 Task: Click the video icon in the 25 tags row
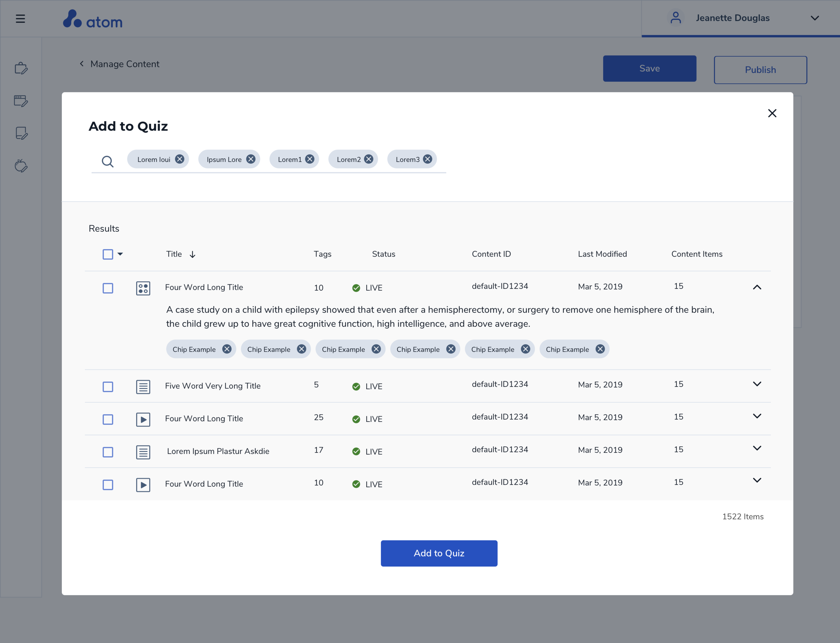(143, 419)
